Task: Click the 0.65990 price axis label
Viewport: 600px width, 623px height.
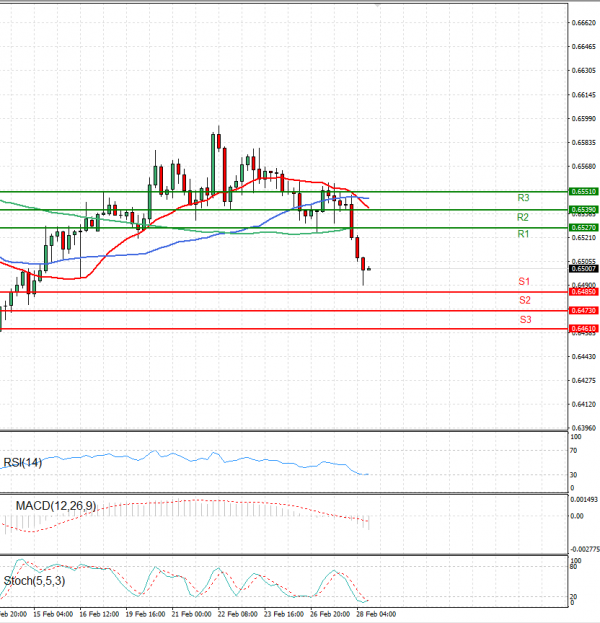Action: (584, 119)
